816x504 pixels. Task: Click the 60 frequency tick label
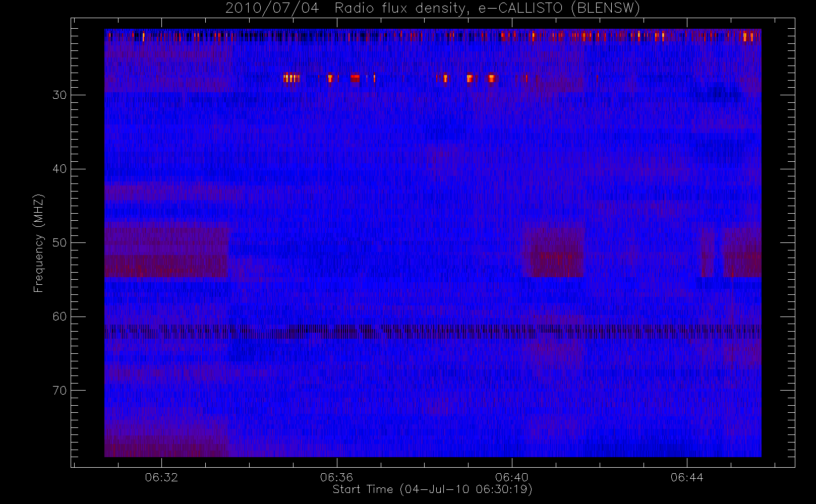(x=60, y=317)
